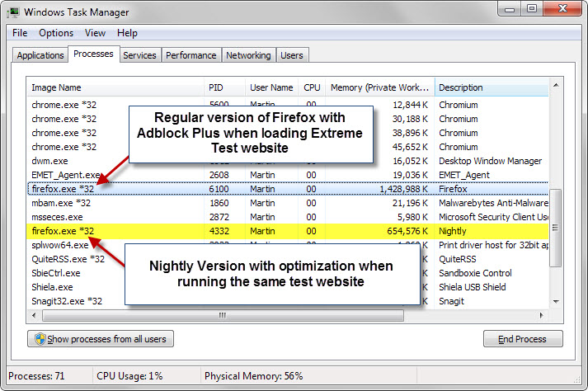Select the msseces.exe process
This screenshot has width=588, height=391.
pyautogui.click(x=288, y=217)
